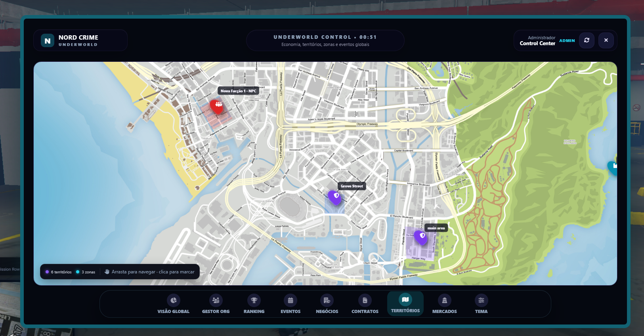
Task: Click the hand drag-hint icon
Action: click(107, 271)
